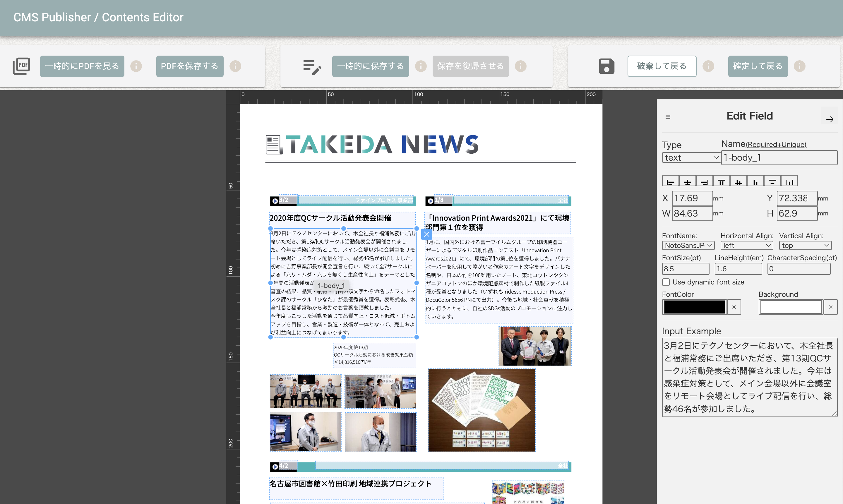Click the play marker icon beside 3/2
843x504 pixels.
point(275,201)
